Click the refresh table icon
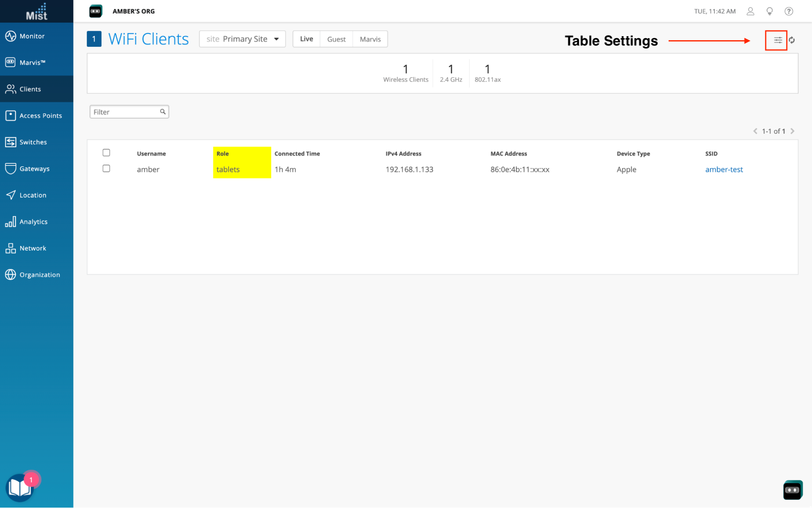This screenshot has height=508, width=812. click(792, 40)
